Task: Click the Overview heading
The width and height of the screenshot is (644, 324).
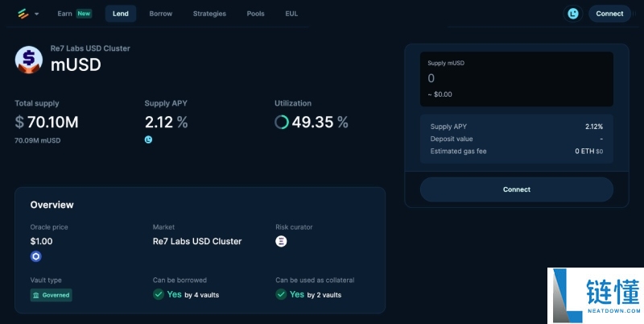Action: pyautogui.click(x=52, y=205)
